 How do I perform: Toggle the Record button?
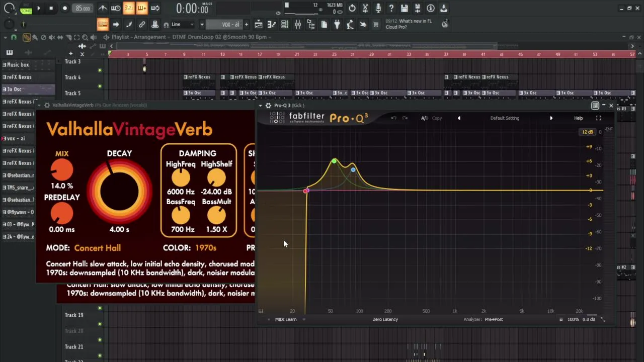pyautogui.click(x=64, y=8)
